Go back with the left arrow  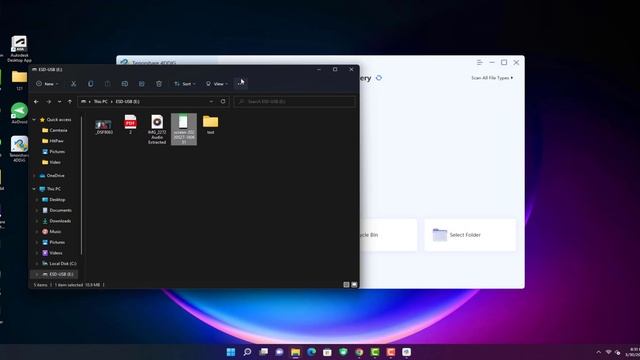tap(36, 102)
